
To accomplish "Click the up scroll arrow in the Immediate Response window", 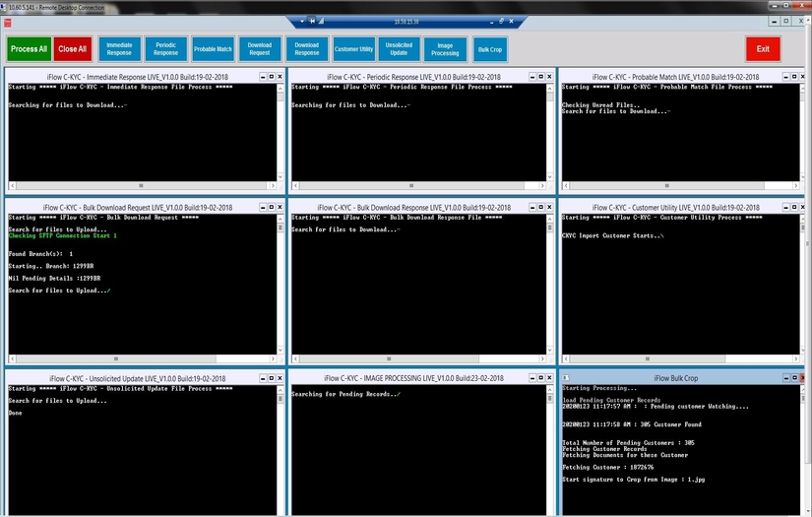I will 281,88.
